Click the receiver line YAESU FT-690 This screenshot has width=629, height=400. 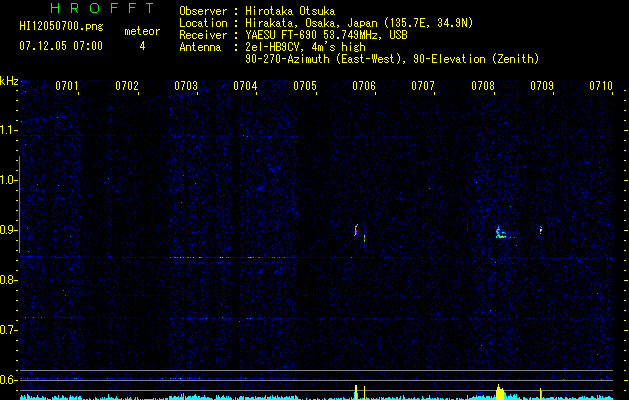[326, 35]
